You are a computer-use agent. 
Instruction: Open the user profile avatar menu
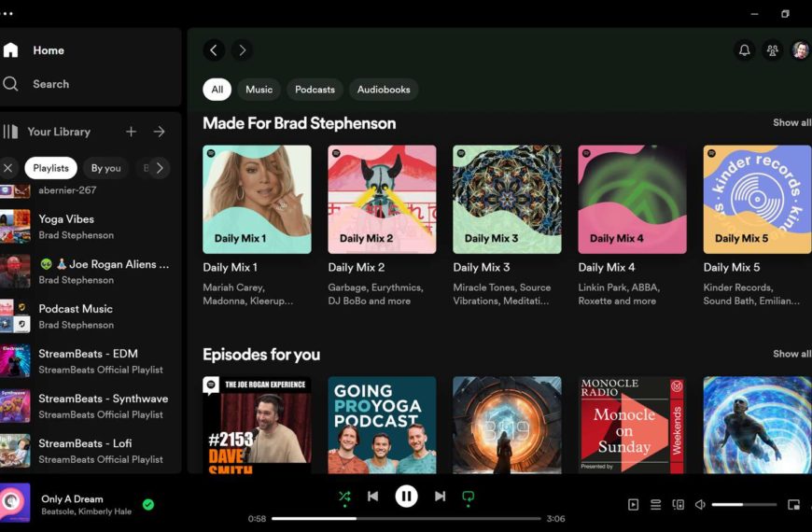pos(800,50)
